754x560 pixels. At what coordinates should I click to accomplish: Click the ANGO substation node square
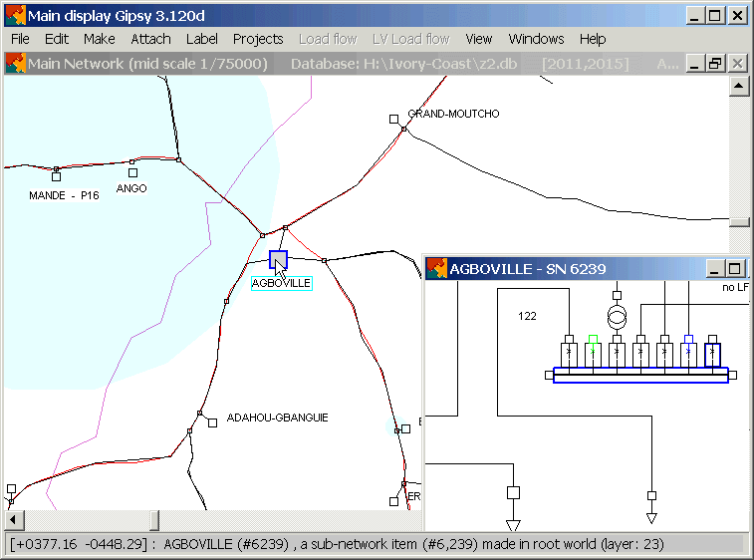(x=132, y=173)
